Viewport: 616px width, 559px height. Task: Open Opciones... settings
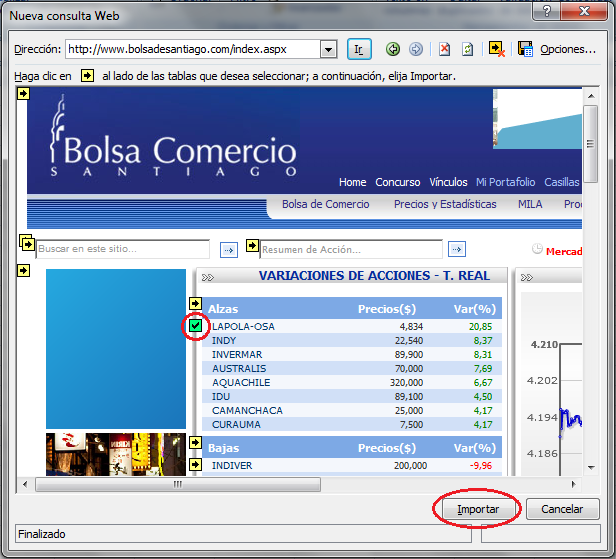coord(568,49)
